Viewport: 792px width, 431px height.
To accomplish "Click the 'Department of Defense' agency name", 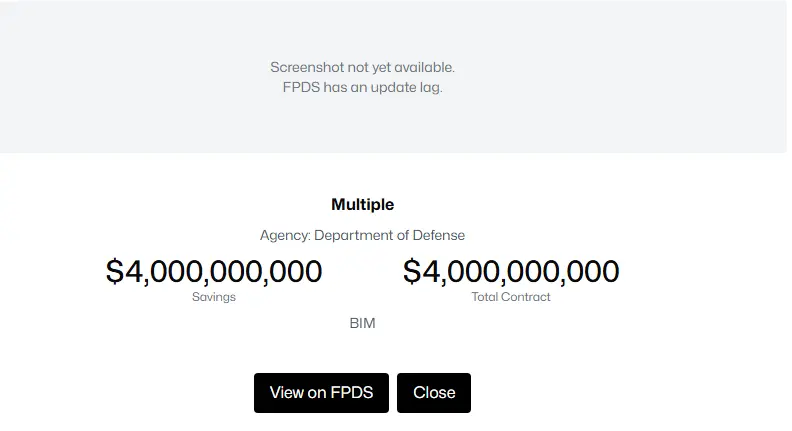I will click(389, 235).
